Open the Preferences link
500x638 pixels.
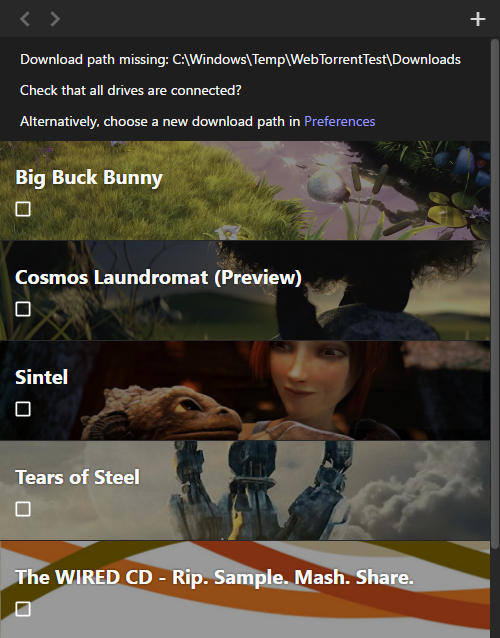(x=340, y=121)
